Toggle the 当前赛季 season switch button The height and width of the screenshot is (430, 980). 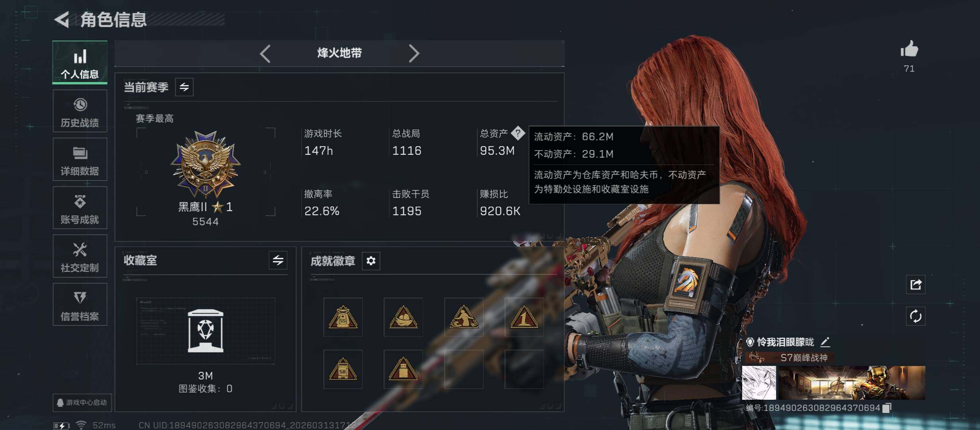coord(184,87)
